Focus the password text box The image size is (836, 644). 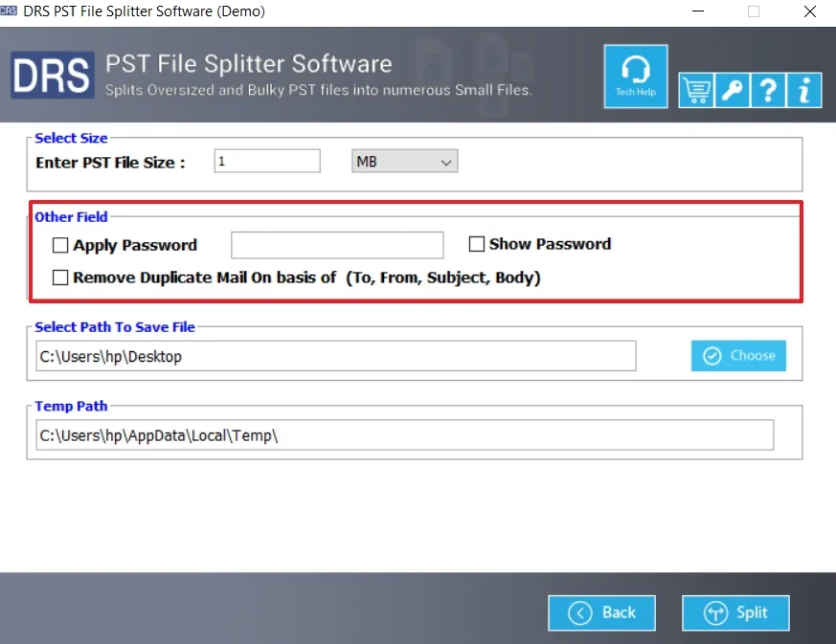click(337, 245)
